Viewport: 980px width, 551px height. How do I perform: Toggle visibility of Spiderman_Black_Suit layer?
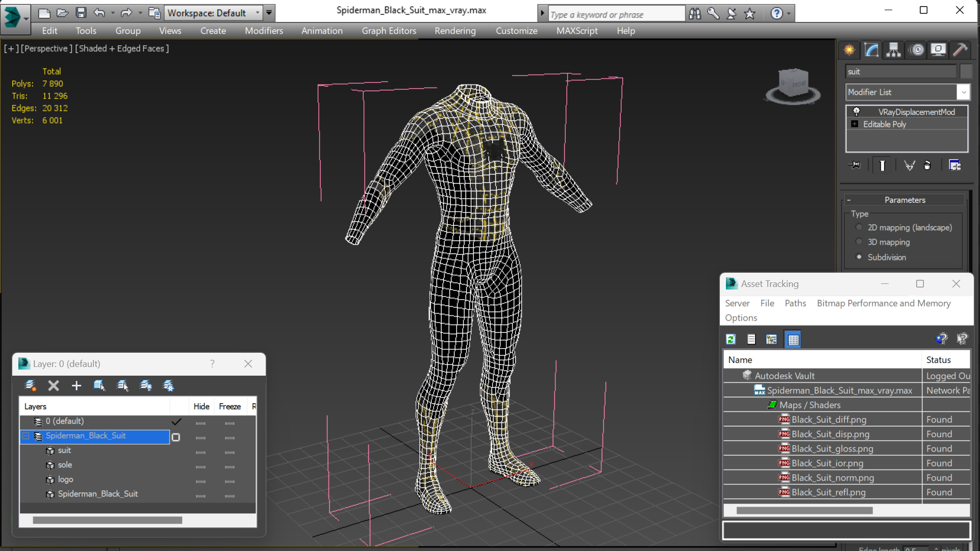click(x=200, y=435)
